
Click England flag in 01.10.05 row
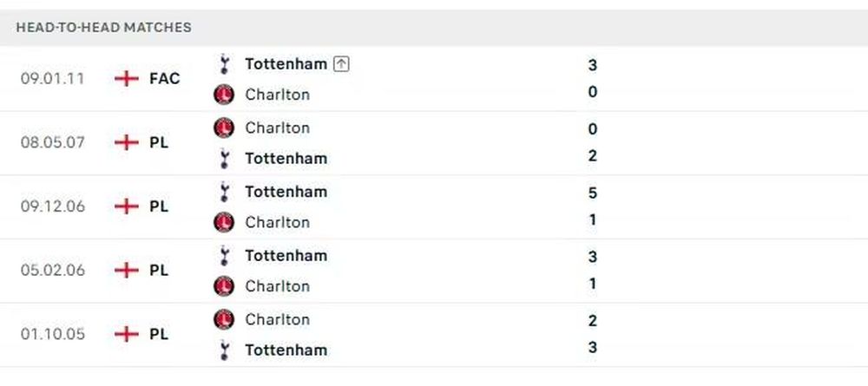[126, 334]
